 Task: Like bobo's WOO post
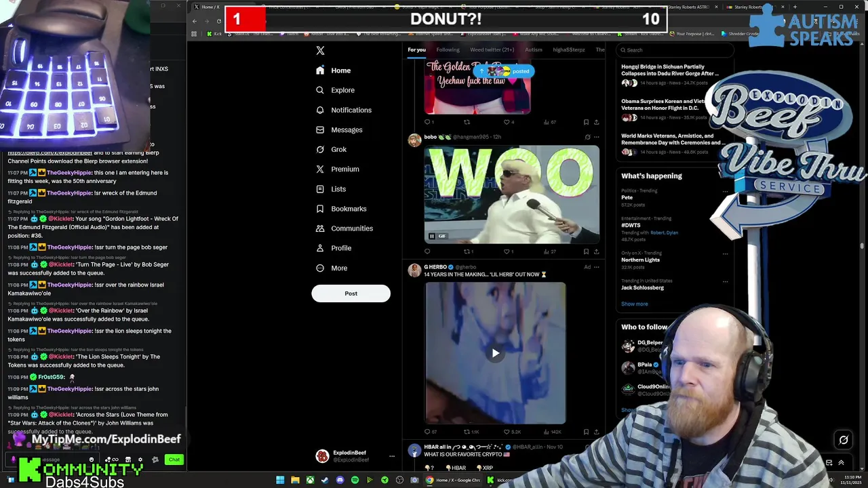click(x=508, y=251)
